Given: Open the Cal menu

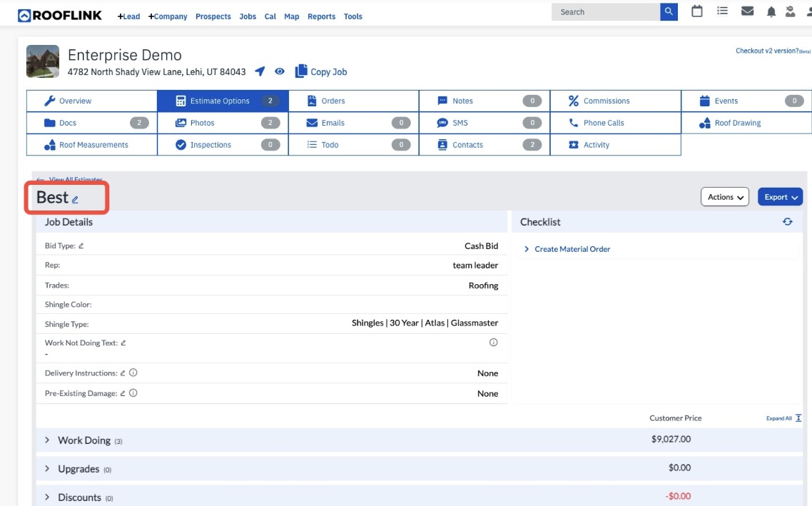Looking at the screenshot, I should [x=270, y=16].
